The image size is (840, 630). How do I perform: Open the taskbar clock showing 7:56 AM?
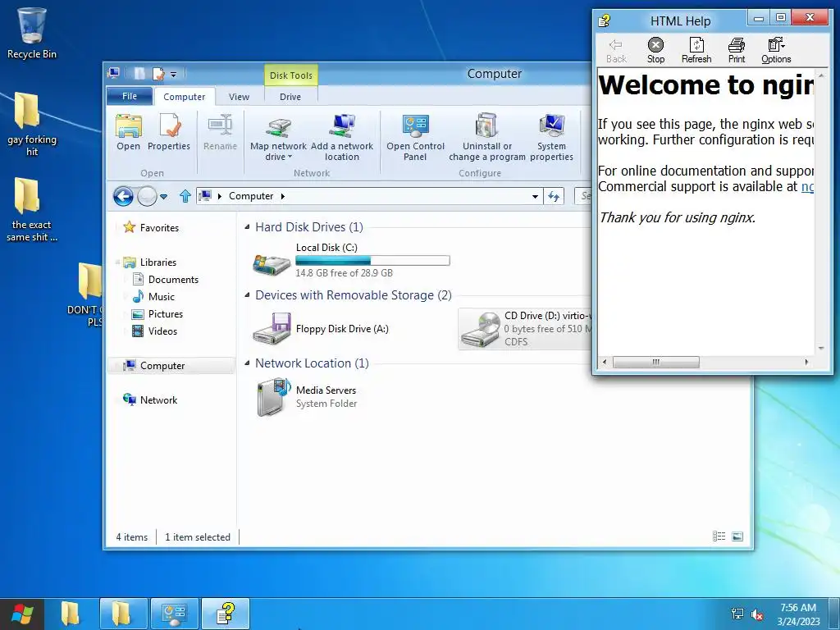tap(798, 614)
